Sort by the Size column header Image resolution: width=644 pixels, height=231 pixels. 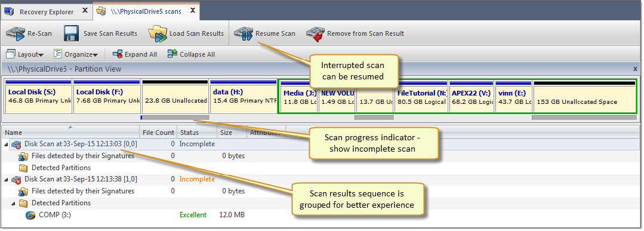click(232, 133)
